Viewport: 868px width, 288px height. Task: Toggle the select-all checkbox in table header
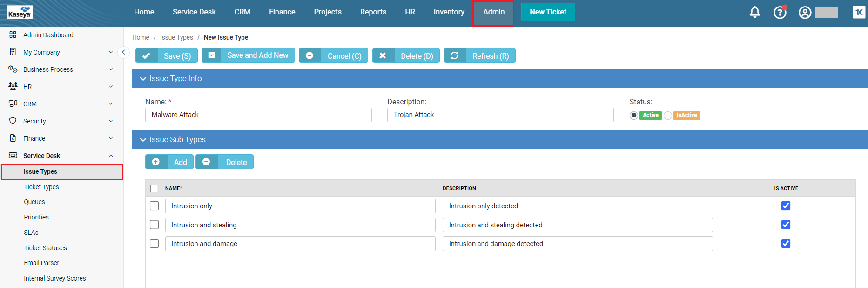click(155, 189)
